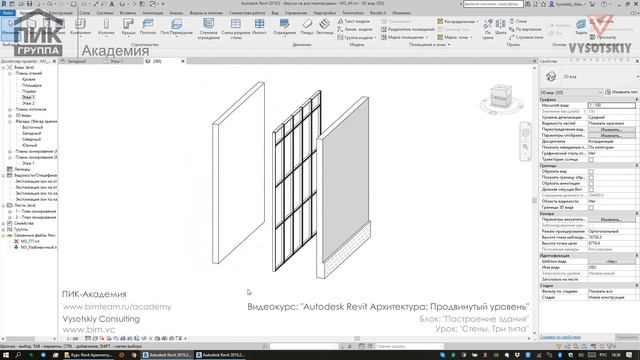Expand Room Tag (Марка помещения) dropdown

pos(427,37)
